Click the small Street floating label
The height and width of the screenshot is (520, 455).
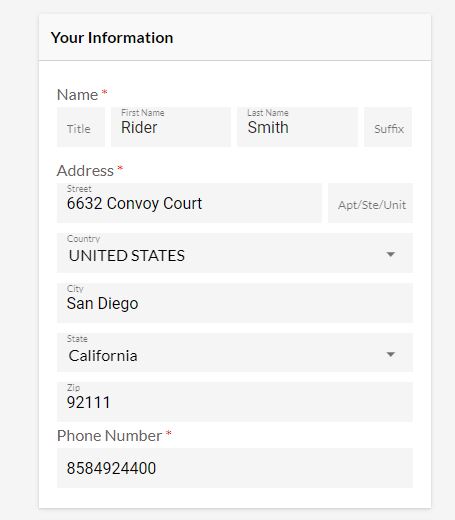[79, 189]
